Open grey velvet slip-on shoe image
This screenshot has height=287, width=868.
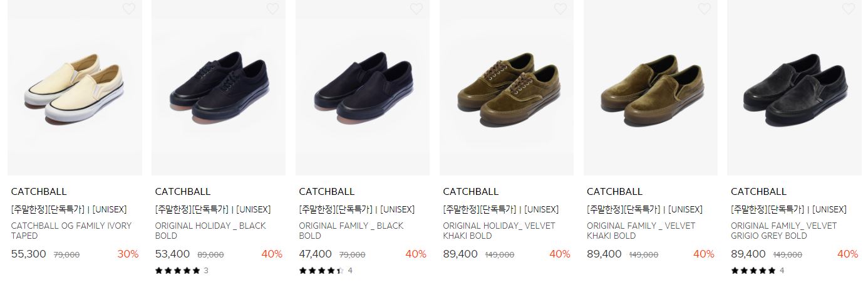point(795,88)
